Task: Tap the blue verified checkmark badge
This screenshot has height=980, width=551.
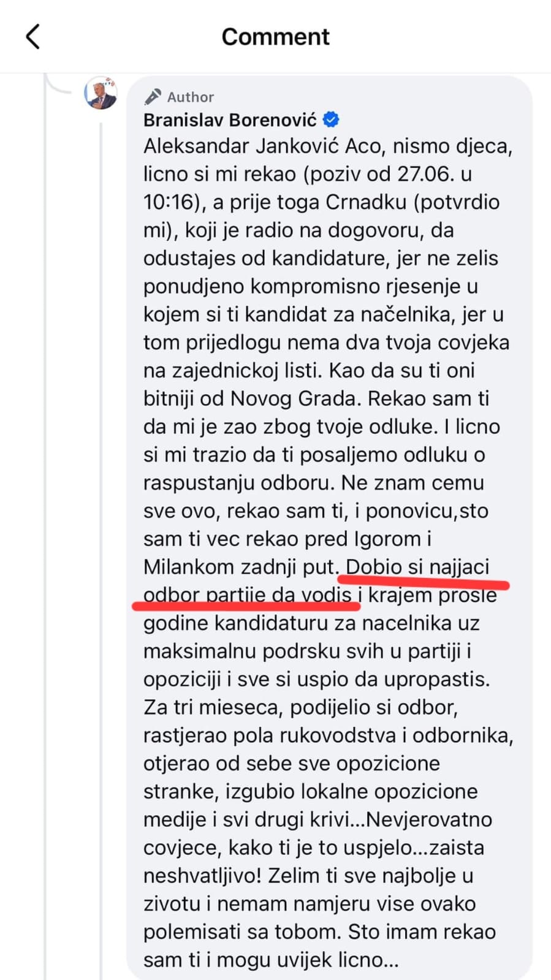Action: [x=332, y=120]
